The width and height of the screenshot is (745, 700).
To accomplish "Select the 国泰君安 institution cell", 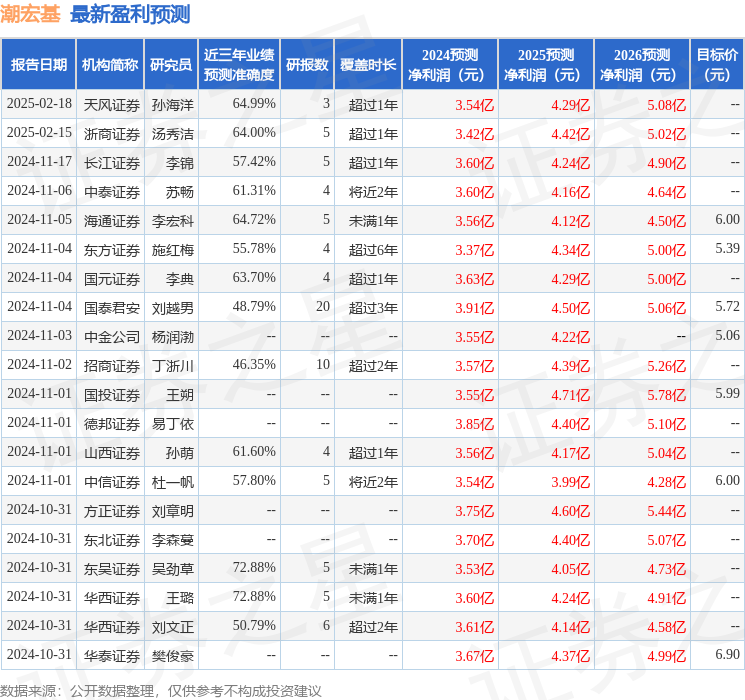I will coord(111,307).
